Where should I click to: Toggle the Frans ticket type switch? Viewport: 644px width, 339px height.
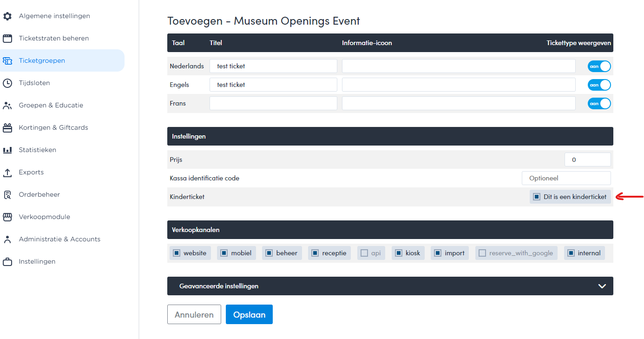coord(599,104)
